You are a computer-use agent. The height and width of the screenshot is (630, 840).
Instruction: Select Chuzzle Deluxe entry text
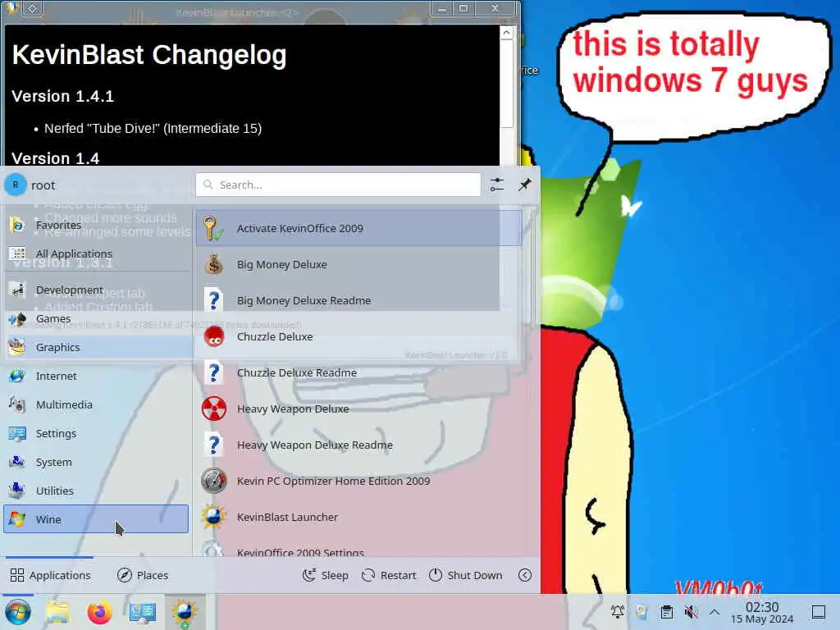pyautogui.click(x=275, y=336)
